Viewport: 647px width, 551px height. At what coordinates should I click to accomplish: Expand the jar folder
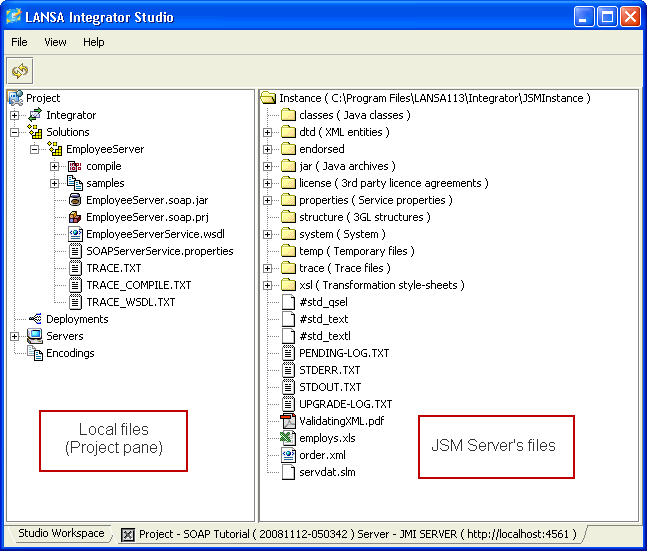coord(268,166)
